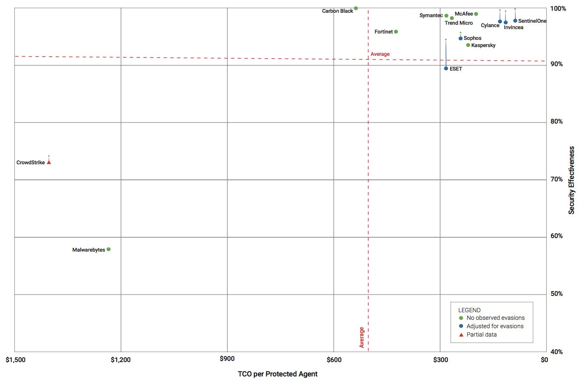
Task: Click the TCO per Protected Agent axis title
Action: click(x=278, y=374)
